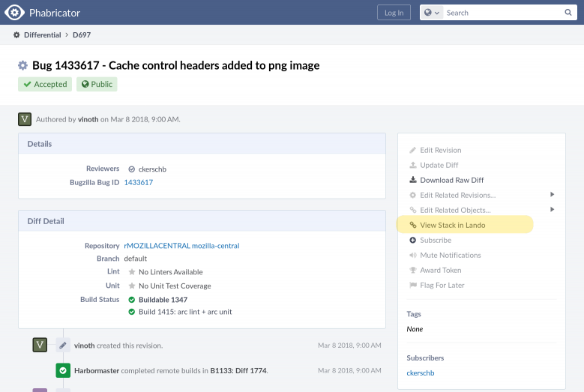This screenshot has width=584, height=392.
Task: Open Build 1415: arc lint + arc unit
Action: [x=185, y=312]
